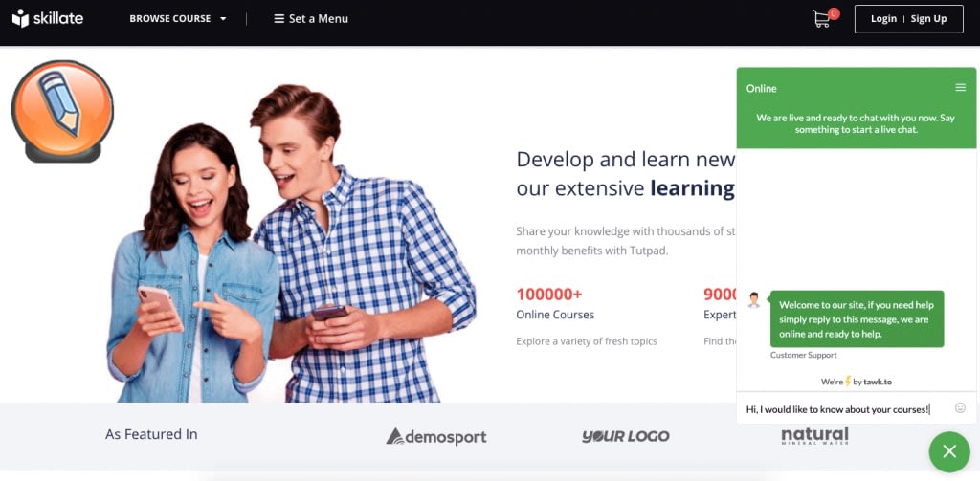Click the hero image of two people

(291, 244)
